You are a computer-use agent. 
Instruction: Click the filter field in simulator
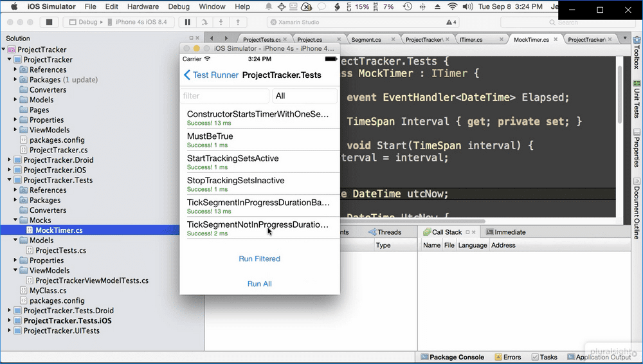(x=224, y=96)
